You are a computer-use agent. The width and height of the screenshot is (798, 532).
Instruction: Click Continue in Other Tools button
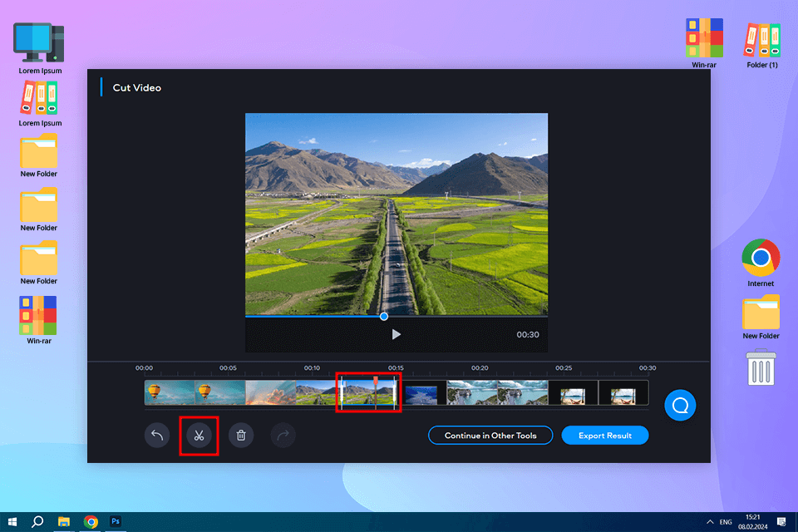[x=490, y=436]
